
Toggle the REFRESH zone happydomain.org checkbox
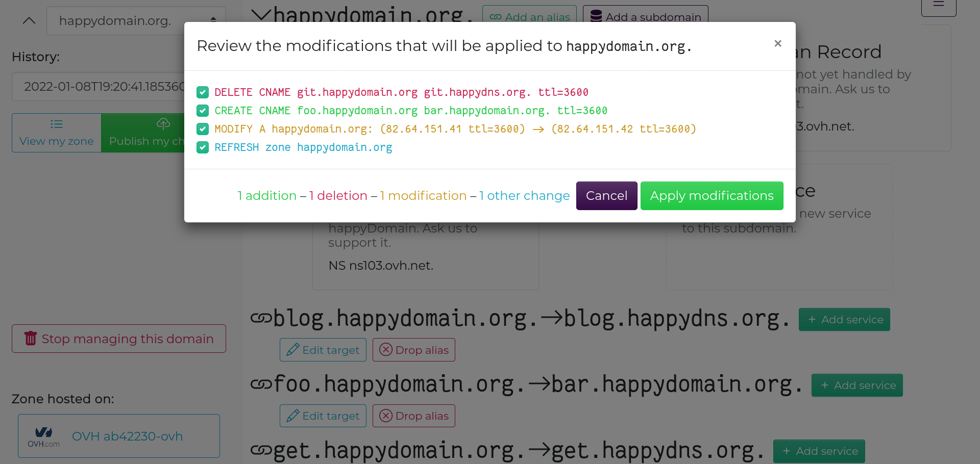click(203, 147)
